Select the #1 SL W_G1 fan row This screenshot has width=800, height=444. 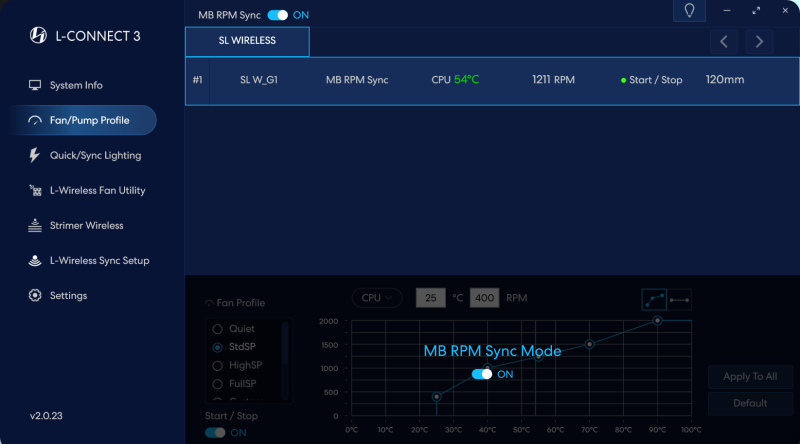pos(492,81)
